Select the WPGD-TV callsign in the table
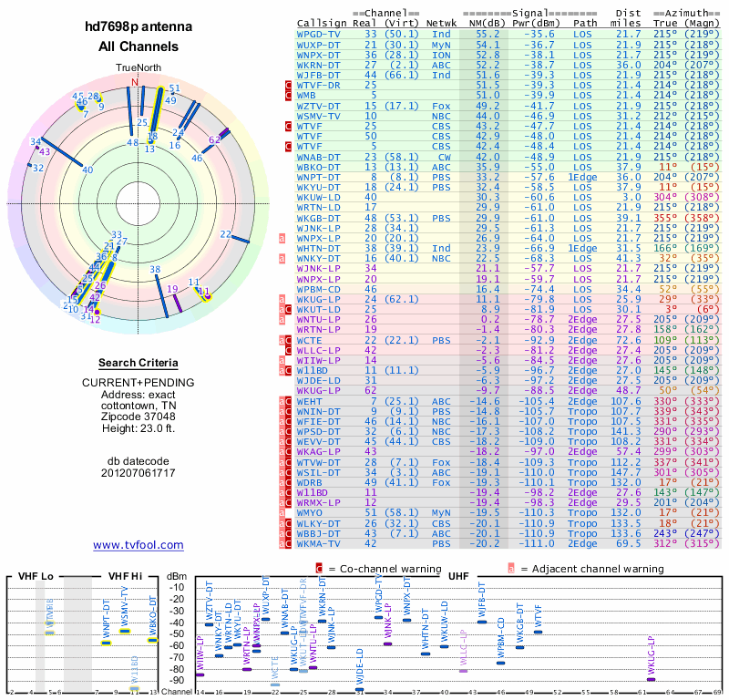This screenshot has height=700, width=729. (x=318, y=35)
